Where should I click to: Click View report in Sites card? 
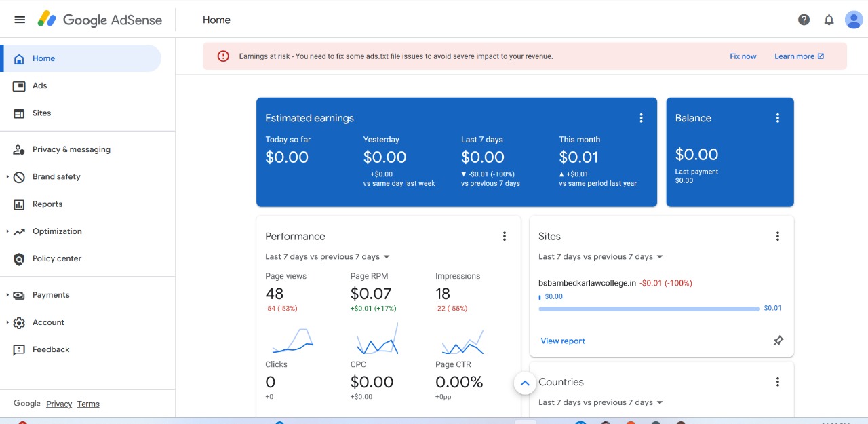(x=563, y=341)
